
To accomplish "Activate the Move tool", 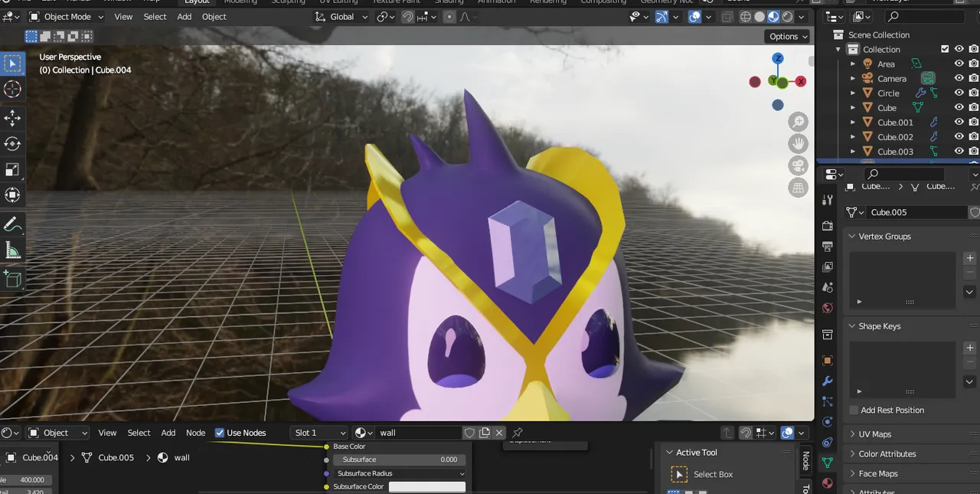I will coord(12,117).
